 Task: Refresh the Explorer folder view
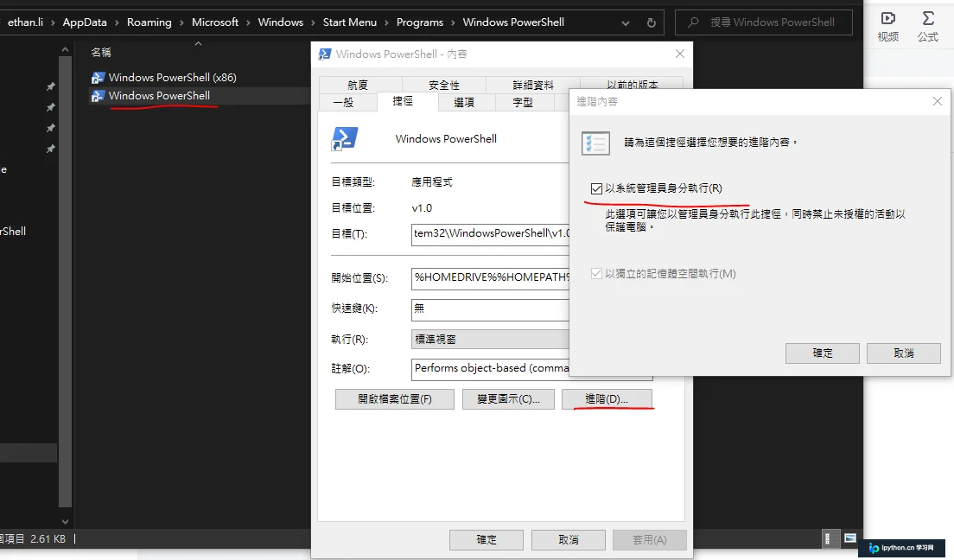click(x=651, y=23)
